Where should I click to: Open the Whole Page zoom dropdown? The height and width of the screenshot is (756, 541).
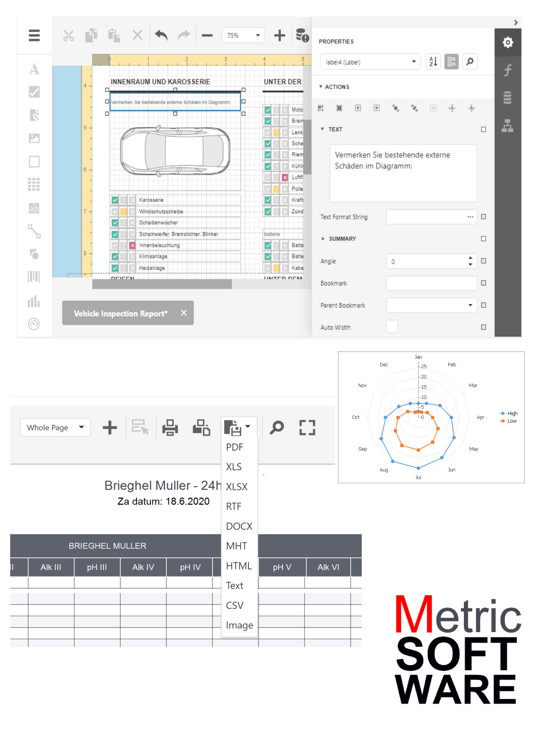tap(55, 427)
